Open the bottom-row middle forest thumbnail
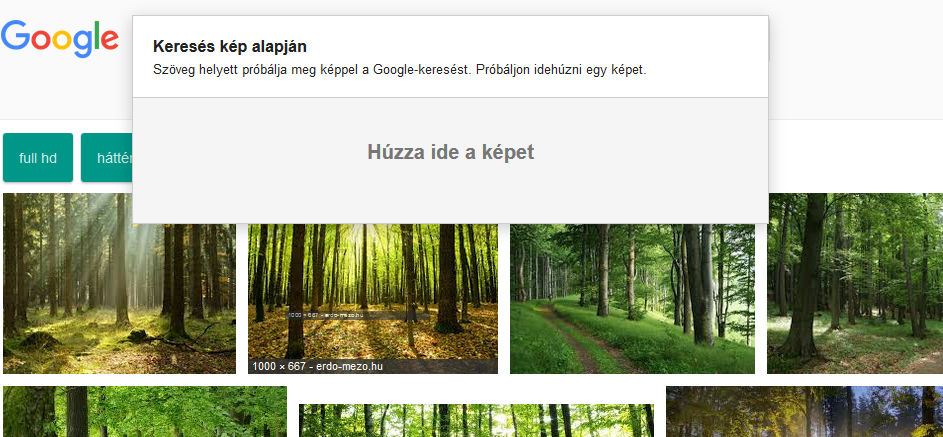The height and width of the screenshot is (437, 943). [476, 421]
